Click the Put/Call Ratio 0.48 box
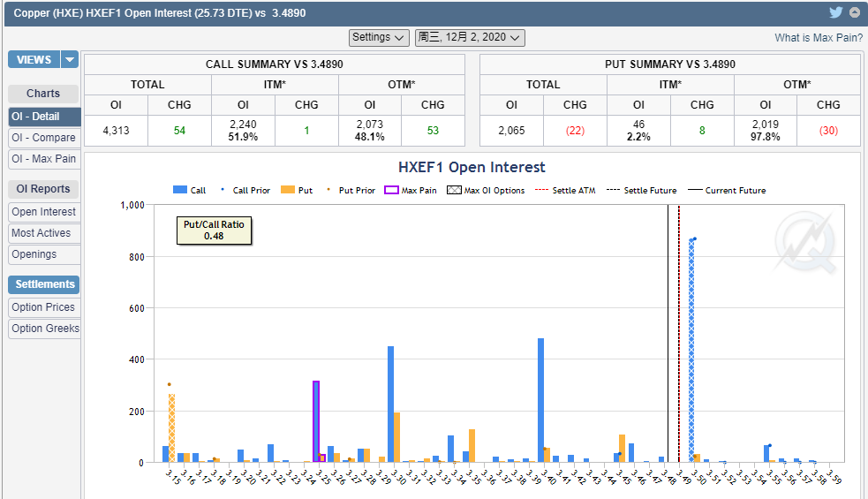The width and height of the screenshot is (868, 499). (214, 231)
